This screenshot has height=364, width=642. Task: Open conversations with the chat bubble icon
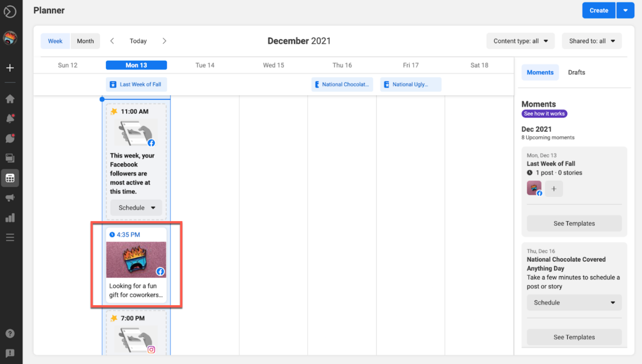pos(10,138)
